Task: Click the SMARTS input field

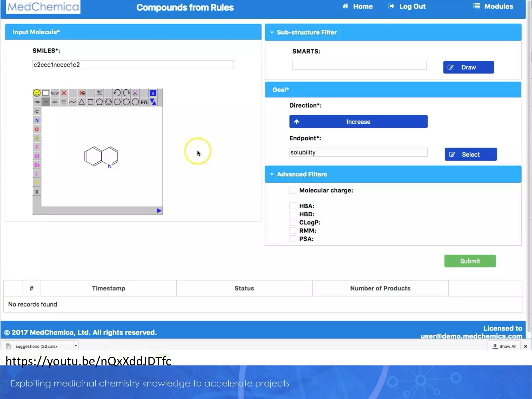Action: pos(359,65)
